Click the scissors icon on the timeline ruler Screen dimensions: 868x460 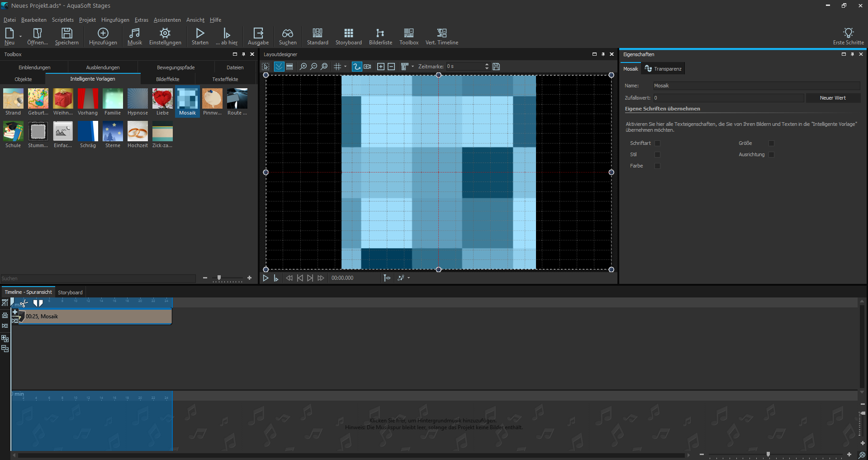24,303
